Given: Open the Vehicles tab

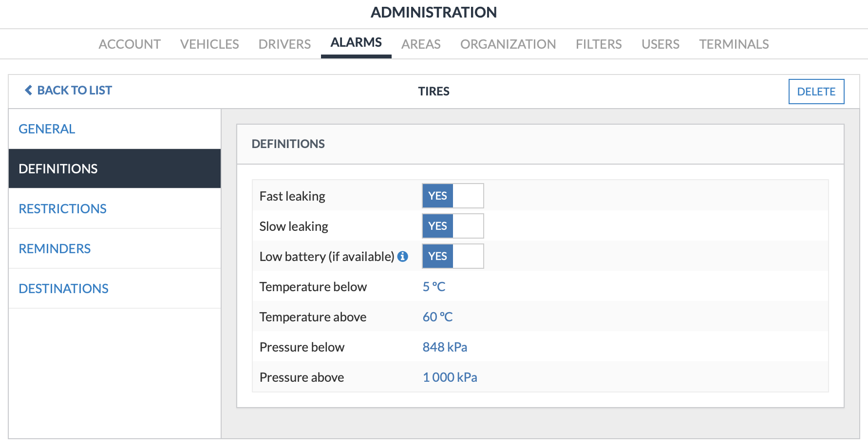Looking at the screenshot, I should tap(209, 44).
